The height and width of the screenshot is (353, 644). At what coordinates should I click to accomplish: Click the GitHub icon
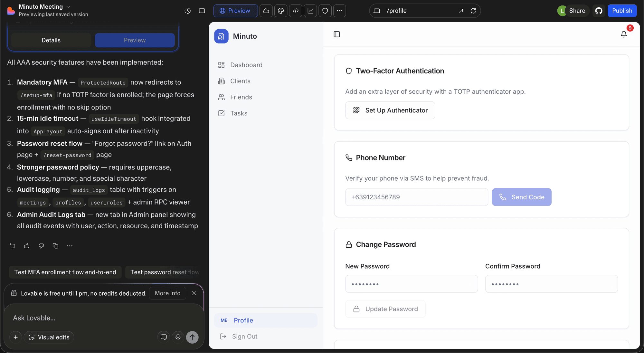[x=599, y=11]
